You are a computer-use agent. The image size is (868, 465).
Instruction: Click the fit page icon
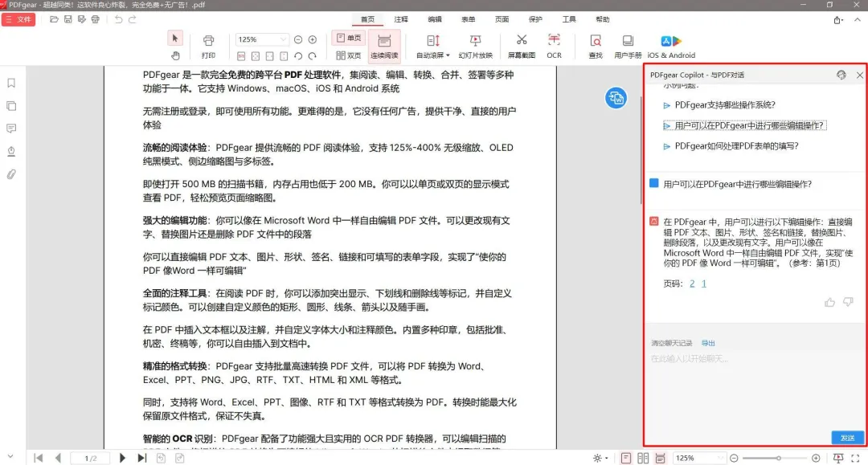click(256, 56)
